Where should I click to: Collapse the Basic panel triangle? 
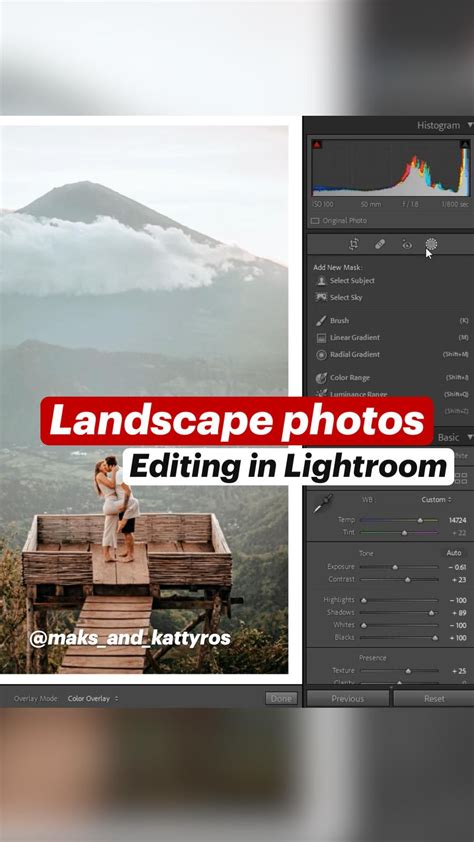(470, 438)
